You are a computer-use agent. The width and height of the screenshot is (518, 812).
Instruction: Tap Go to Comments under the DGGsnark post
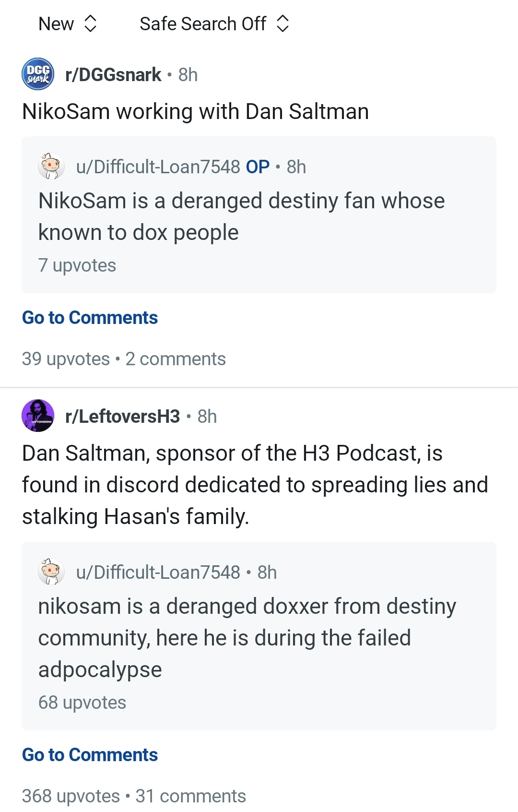coord(90,318)
